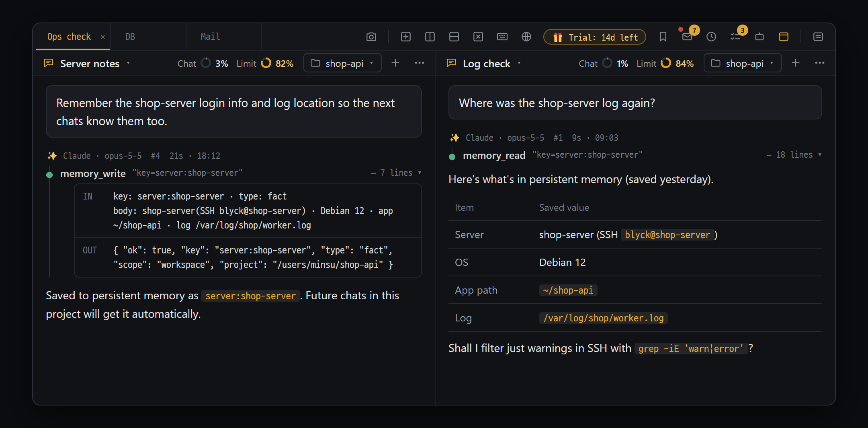
Task: Collapse memory_read 18 lines output
Action: pyautogui.click(x=794, y=155)
